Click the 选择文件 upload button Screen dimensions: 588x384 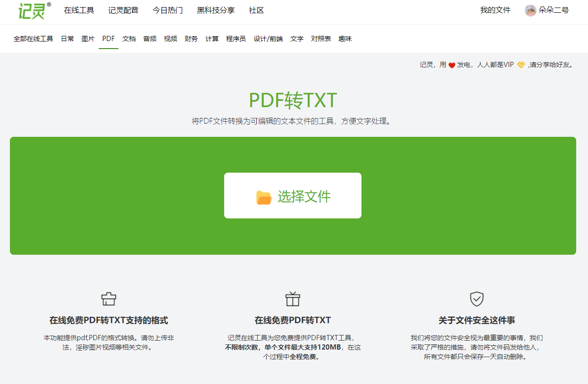coord(293,195)
